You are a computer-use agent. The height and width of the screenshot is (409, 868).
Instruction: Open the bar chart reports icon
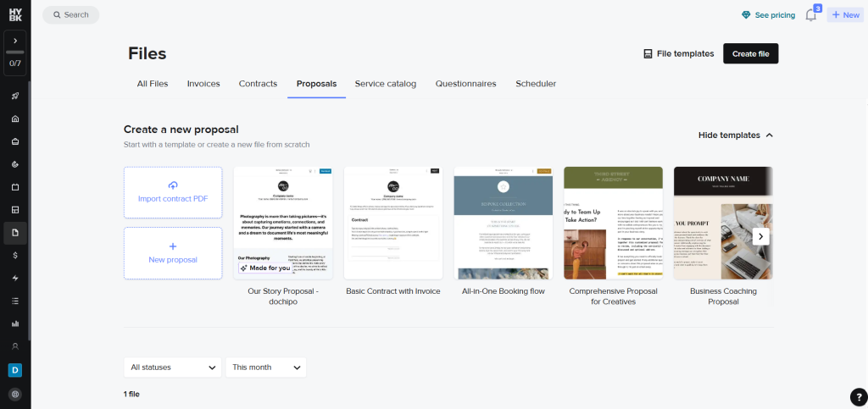pos(15,323)
